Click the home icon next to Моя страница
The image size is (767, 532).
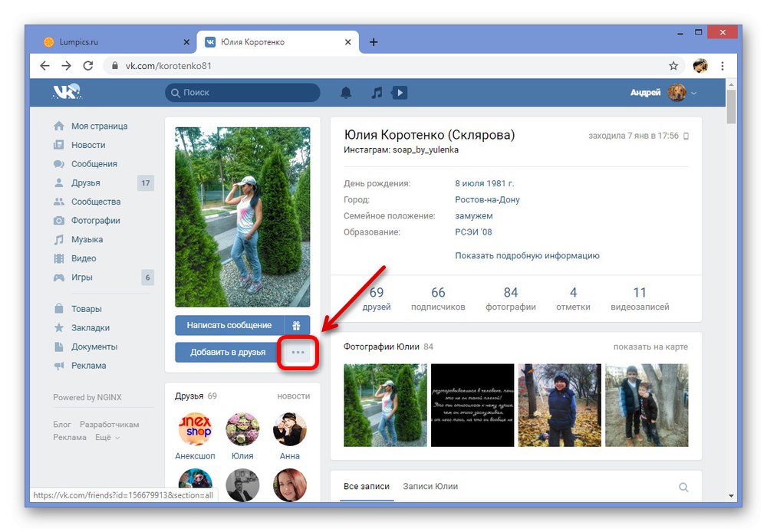59,126
